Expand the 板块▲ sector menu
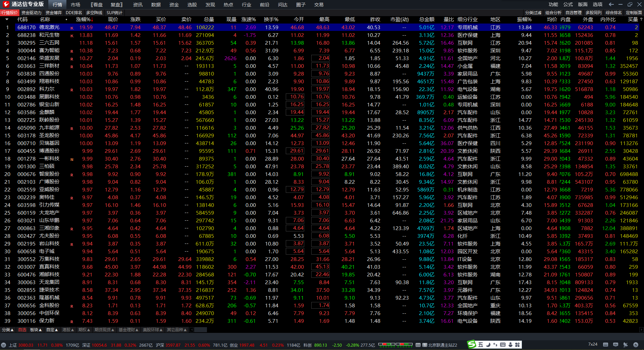Screen dimensions: 644x350 tap(36, 330)
